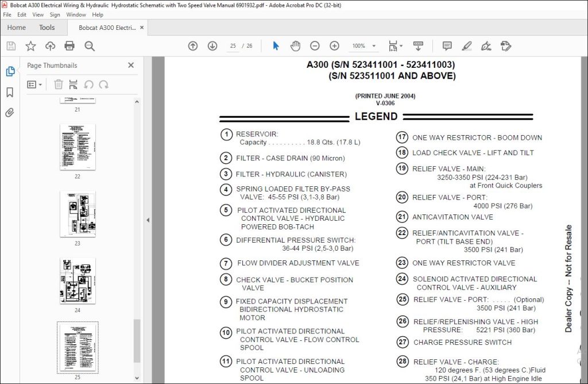Screen dimensions: 588x384
Task: Go to next page arrow
Action: point(212,46)
